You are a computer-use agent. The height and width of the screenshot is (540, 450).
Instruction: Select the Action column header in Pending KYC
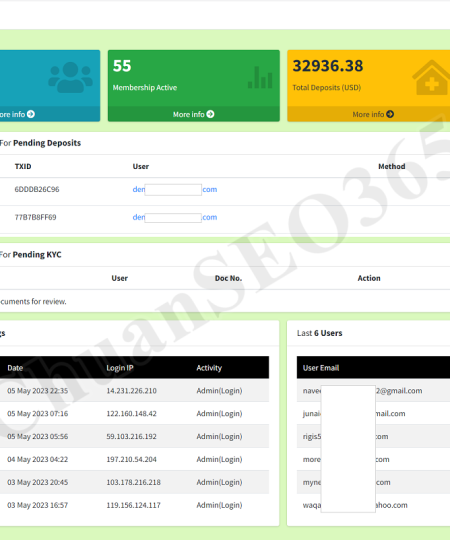click(x=369, y=278)
